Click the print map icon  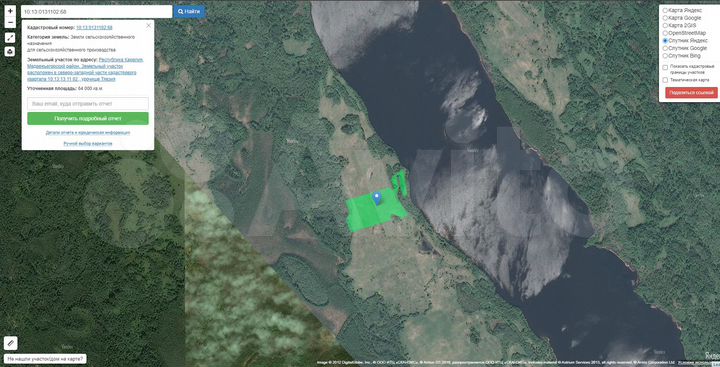click(10, 51)
